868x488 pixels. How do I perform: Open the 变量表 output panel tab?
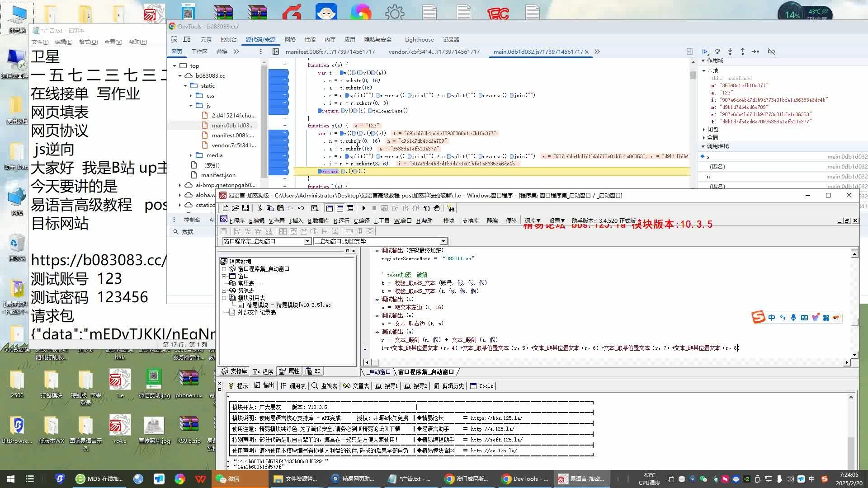[x=356, y=386]
